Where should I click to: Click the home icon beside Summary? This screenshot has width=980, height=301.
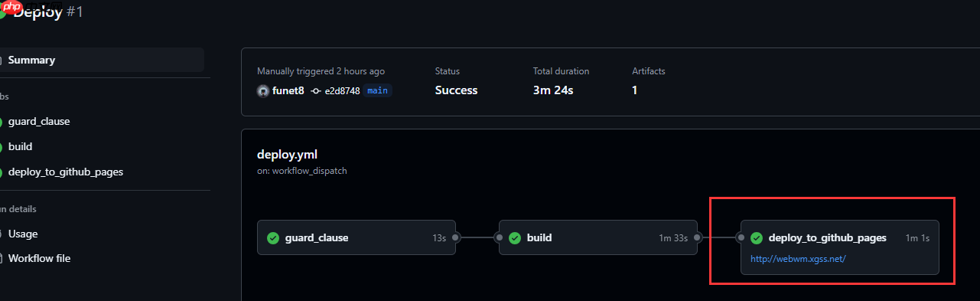pyautogui.click(x=2, y=60)
